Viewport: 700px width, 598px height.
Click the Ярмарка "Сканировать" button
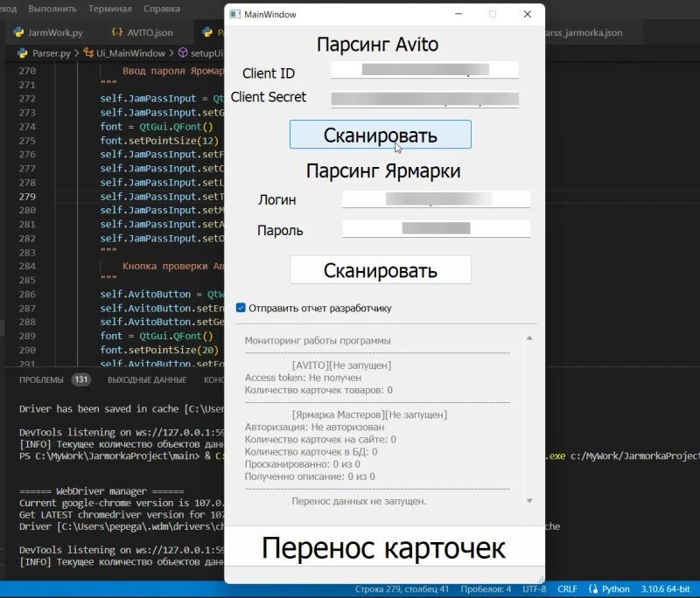380,270
